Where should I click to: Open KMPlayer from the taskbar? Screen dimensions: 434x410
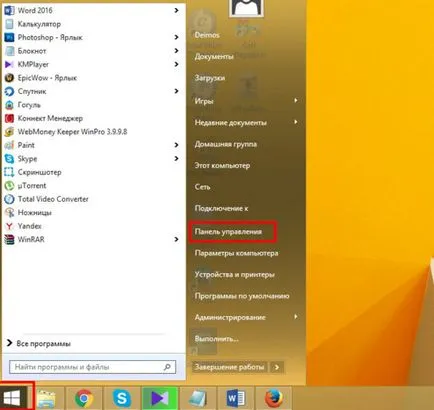point(160,398)
